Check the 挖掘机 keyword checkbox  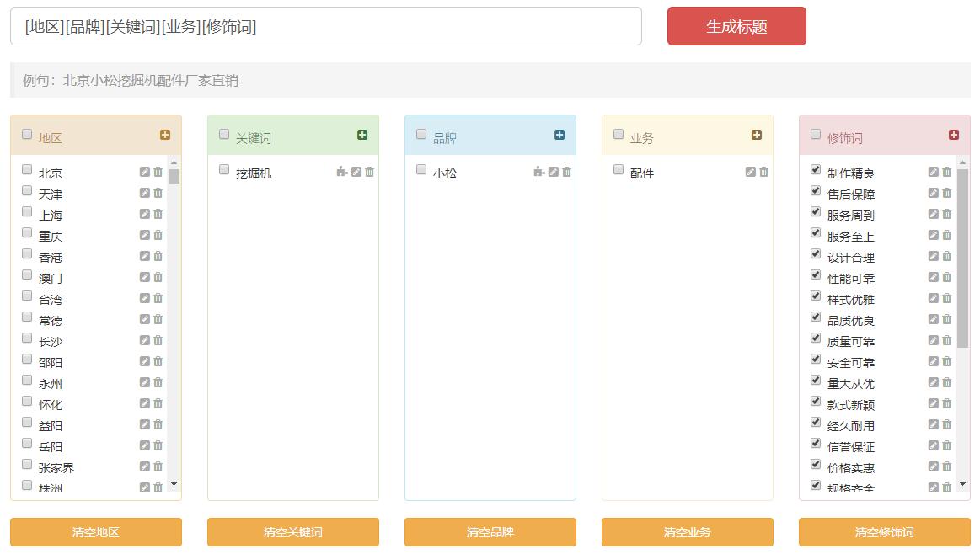(223, 168)
